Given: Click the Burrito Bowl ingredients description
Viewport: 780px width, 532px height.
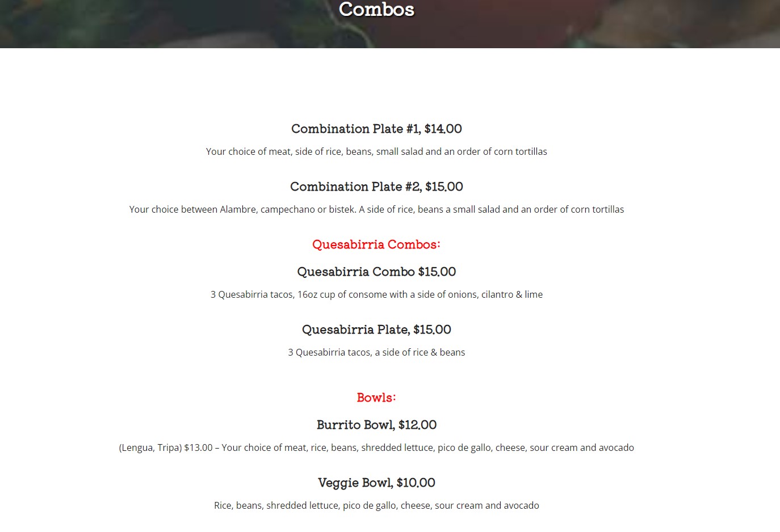Looking at the screenshot, I should [427, 447].
